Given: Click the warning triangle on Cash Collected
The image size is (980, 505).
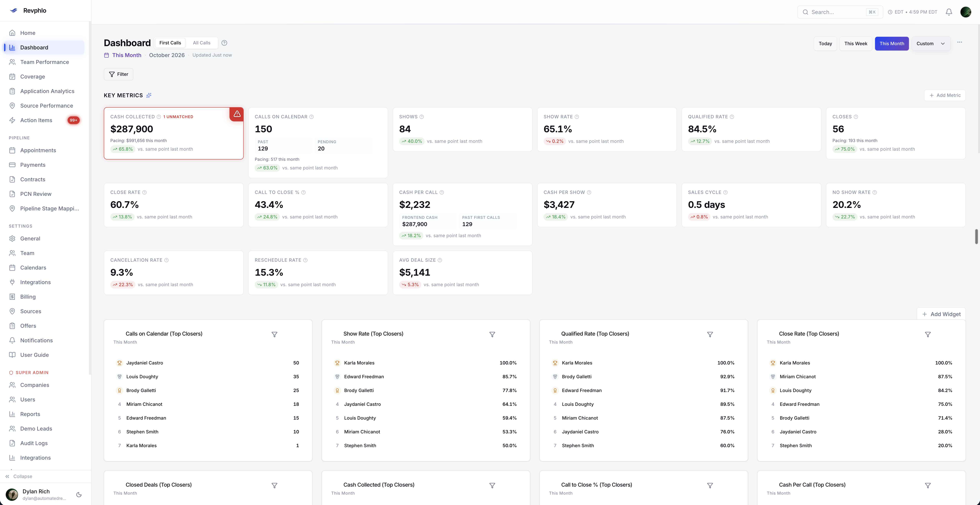Looking at the screenshot, I should [237, 114].
